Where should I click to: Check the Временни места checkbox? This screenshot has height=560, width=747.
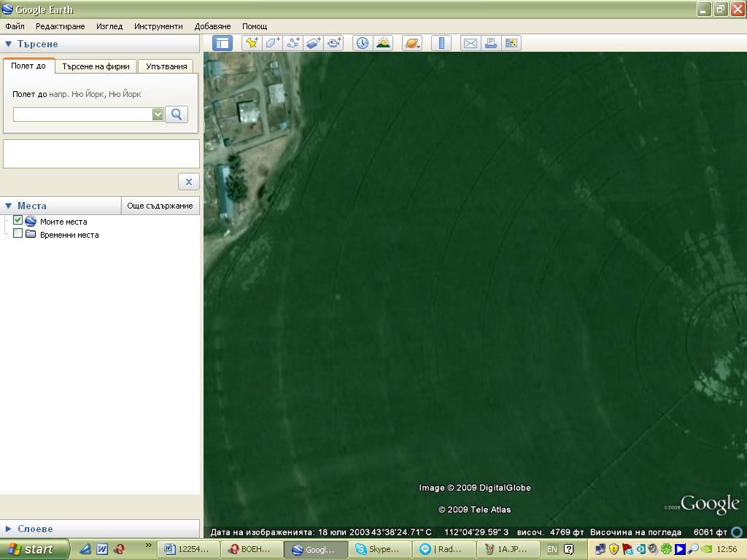(18, 234)
